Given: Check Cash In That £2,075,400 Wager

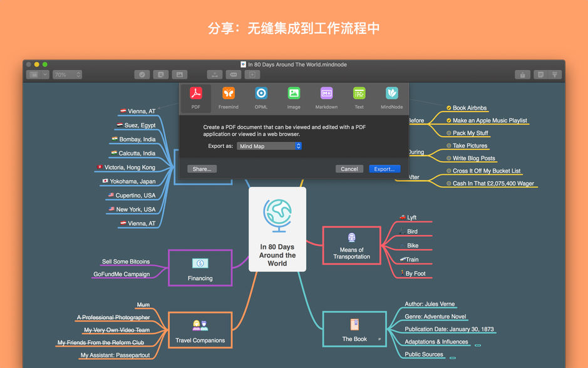Looking at the screenshot, I should 449,184.
